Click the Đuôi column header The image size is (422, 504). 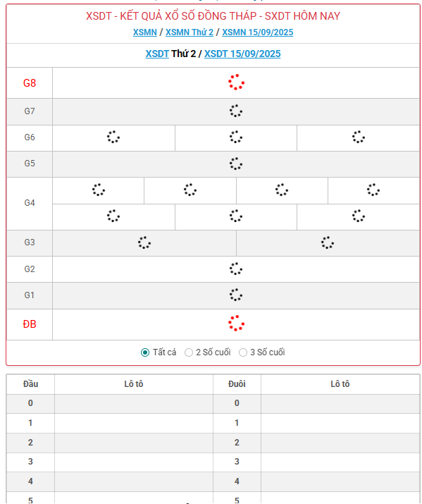tap(237, 384)
